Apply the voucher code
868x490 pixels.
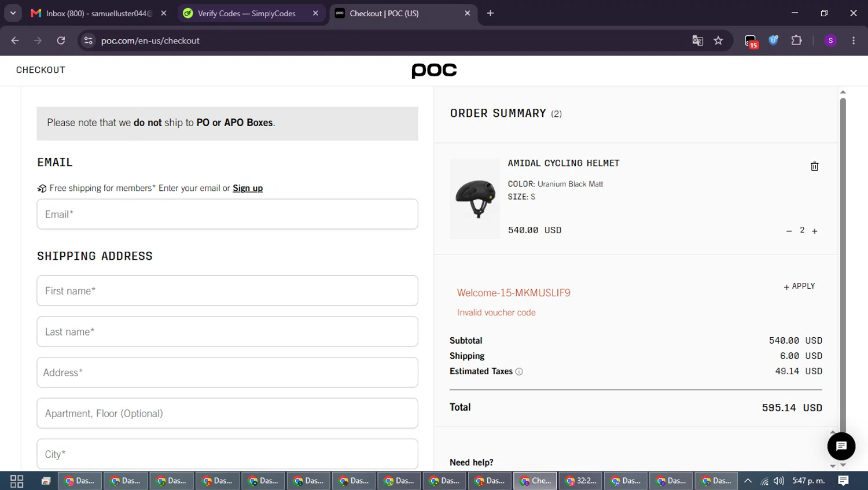click(x=799, y=286)
